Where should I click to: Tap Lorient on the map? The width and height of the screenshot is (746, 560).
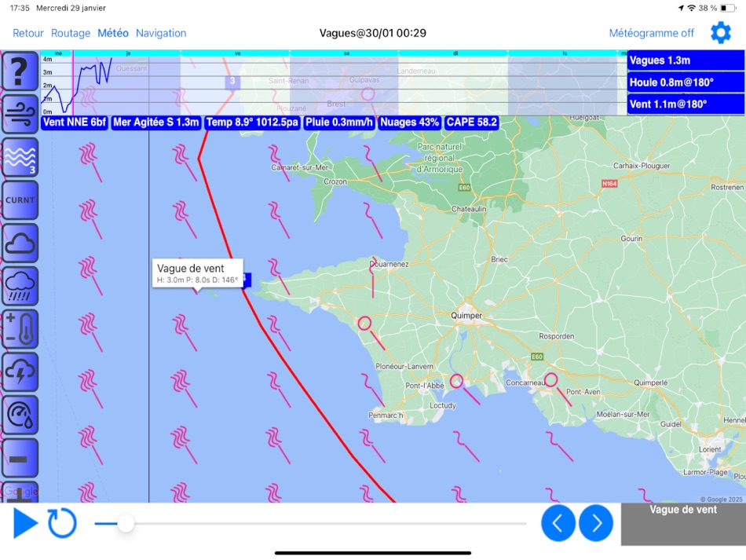[710, 449]
